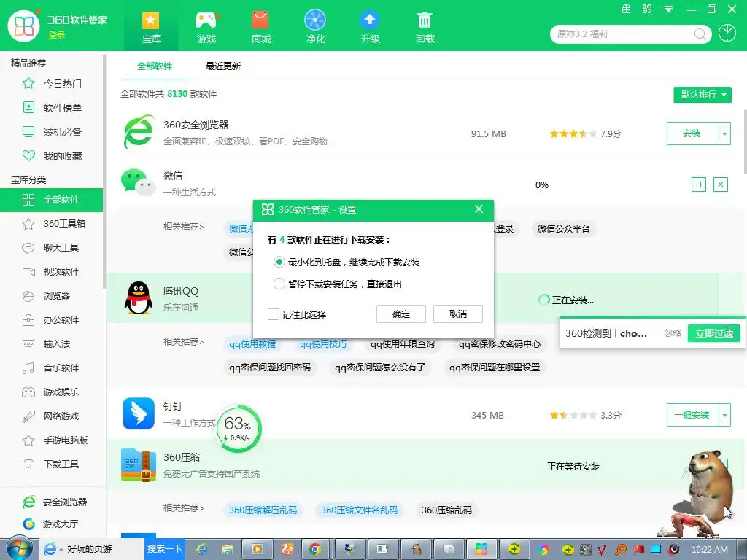
Task: Click the 360安全浏览器 app icon
Action: (139, 132)
